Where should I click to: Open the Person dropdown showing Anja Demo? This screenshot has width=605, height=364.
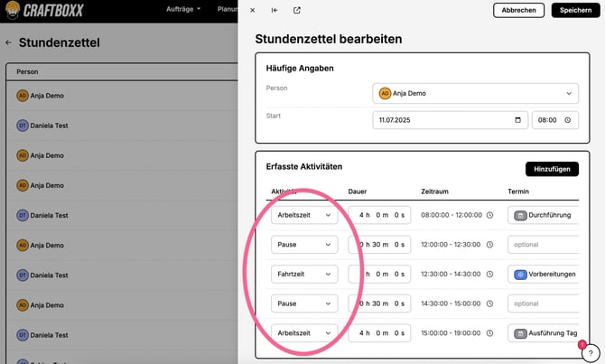[475, 93]
